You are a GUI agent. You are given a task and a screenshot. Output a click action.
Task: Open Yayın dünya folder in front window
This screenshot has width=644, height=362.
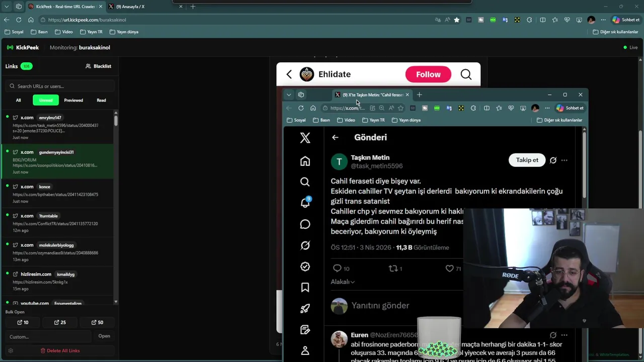pyautogui.click(x=406, y=120)
